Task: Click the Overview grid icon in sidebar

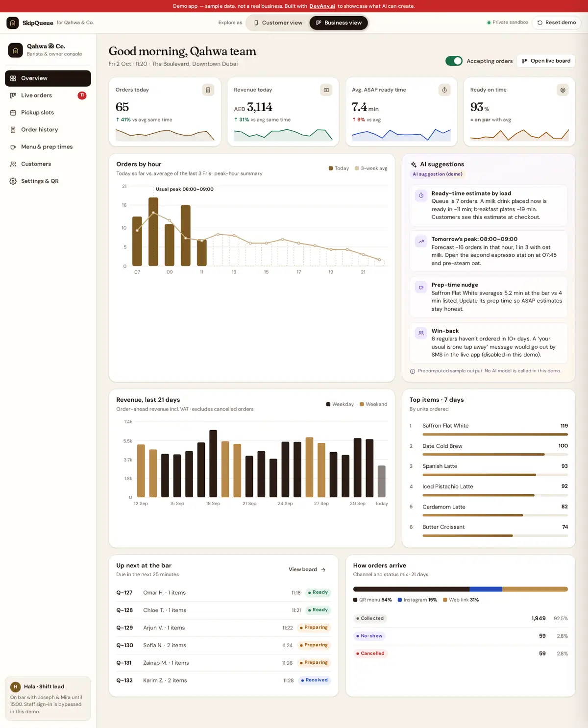Action: click(x=13, y=78)
